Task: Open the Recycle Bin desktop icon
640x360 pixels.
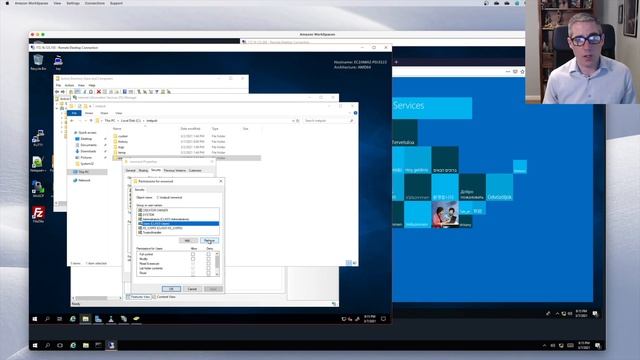Action: click(38, 62)
